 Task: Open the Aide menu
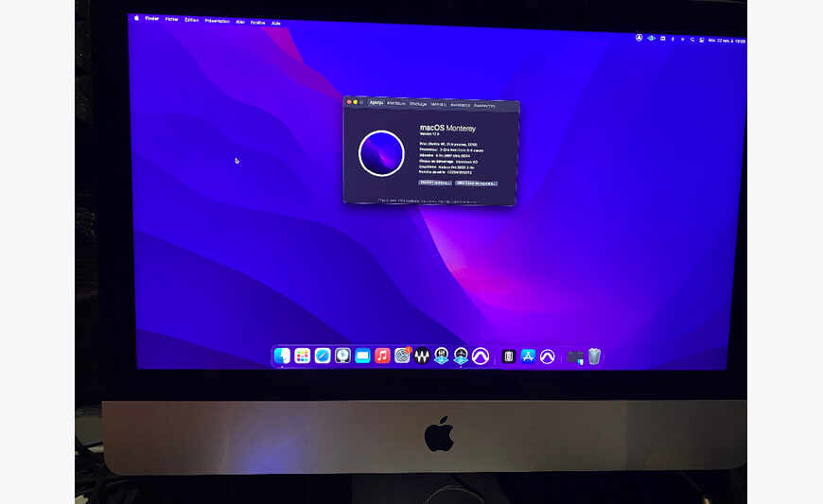tap(276, 23)
